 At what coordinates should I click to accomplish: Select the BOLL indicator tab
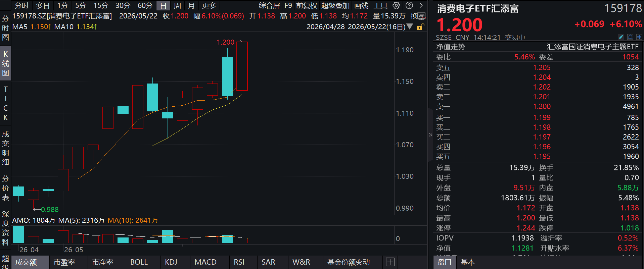click(139, 262)
